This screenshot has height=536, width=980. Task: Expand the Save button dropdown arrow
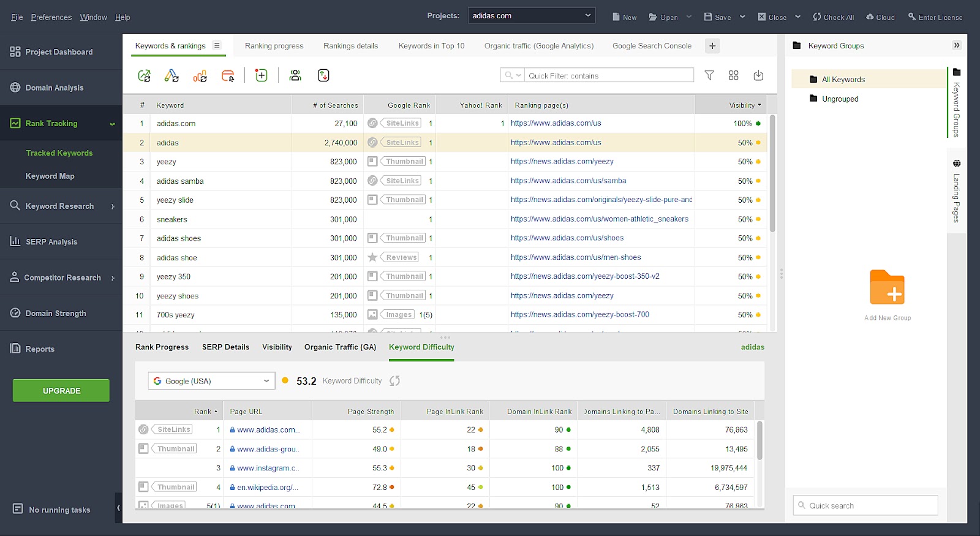click(742, 17)
